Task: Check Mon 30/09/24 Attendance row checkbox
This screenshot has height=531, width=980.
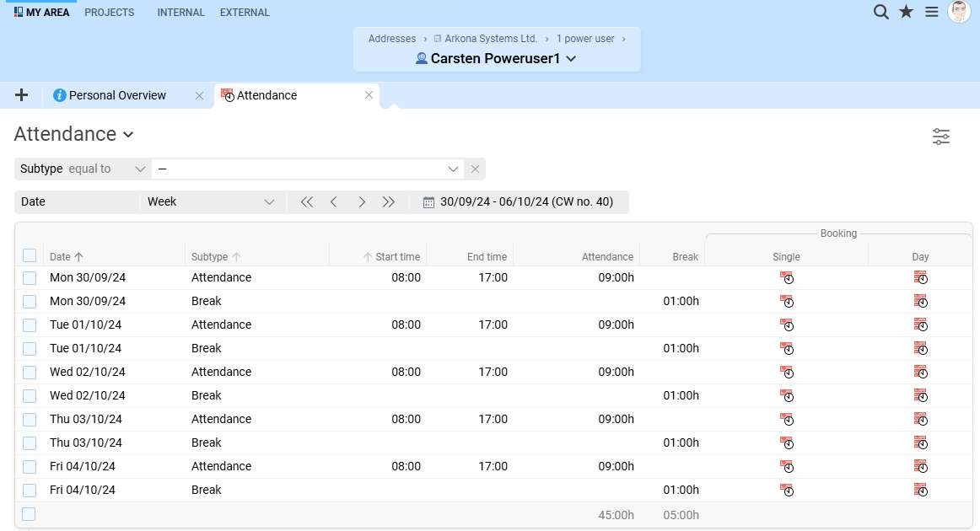Action: pos(30,278)
